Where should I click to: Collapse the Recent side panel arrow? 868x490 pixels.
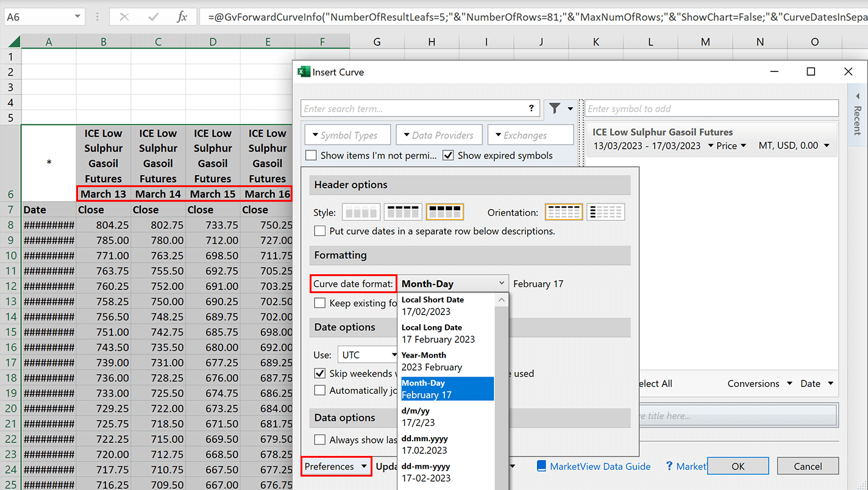click(858, 96)
